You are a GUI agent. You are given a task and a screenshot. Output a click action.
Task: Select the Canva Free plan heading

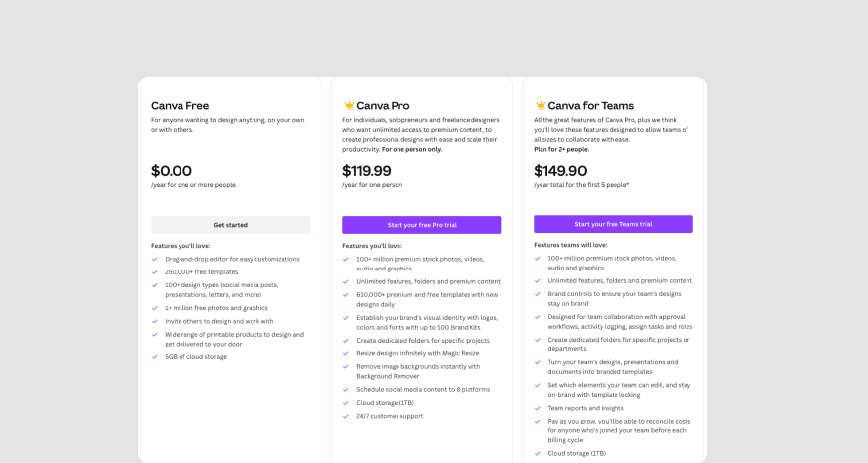pyautogui.click(x=180, y=106)
